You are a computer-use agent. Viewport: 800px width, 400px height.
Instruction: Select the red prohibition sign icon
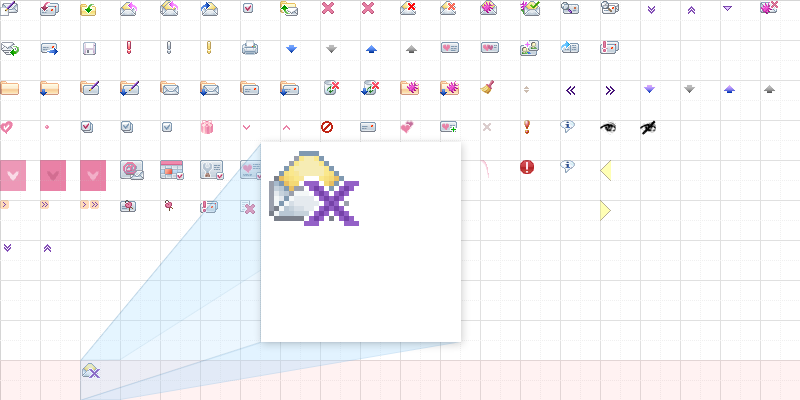pos(327,127)
